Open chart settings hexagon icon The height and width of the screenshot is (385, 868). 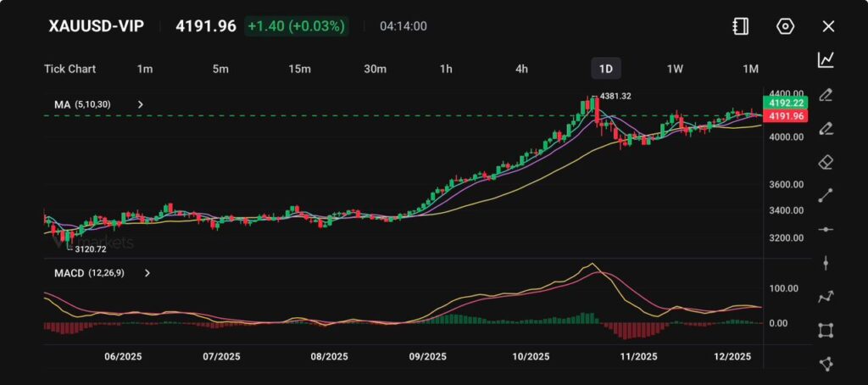coord(785,26)
